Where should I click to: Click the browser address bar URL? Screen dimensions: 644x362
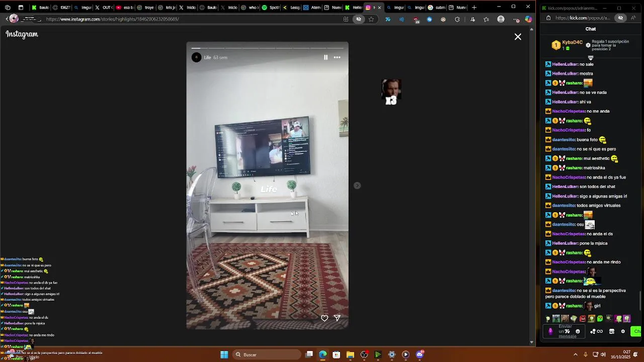click(112, 19)
